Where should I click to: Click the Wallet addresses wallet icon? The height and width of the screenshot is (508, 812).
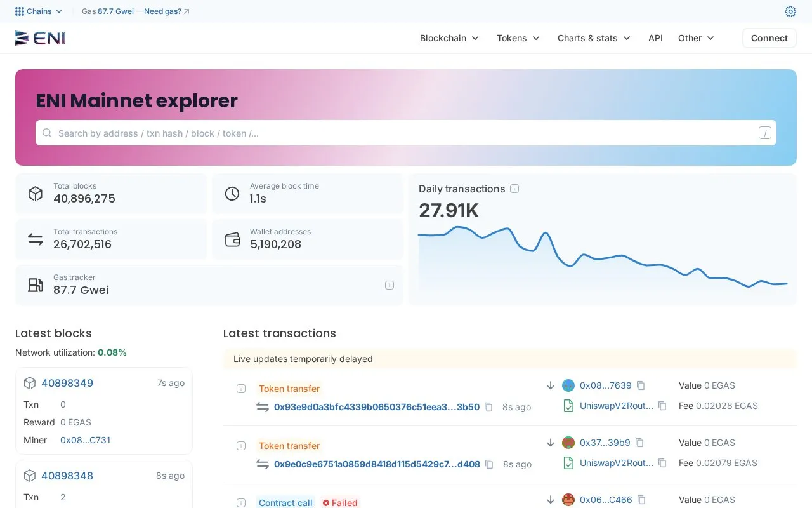point(232,239)
